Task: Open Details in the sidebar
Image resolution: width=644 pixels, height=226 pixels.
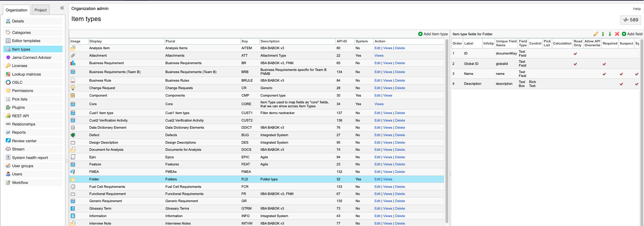Action: pyautogui.click(x=33, y=21)
